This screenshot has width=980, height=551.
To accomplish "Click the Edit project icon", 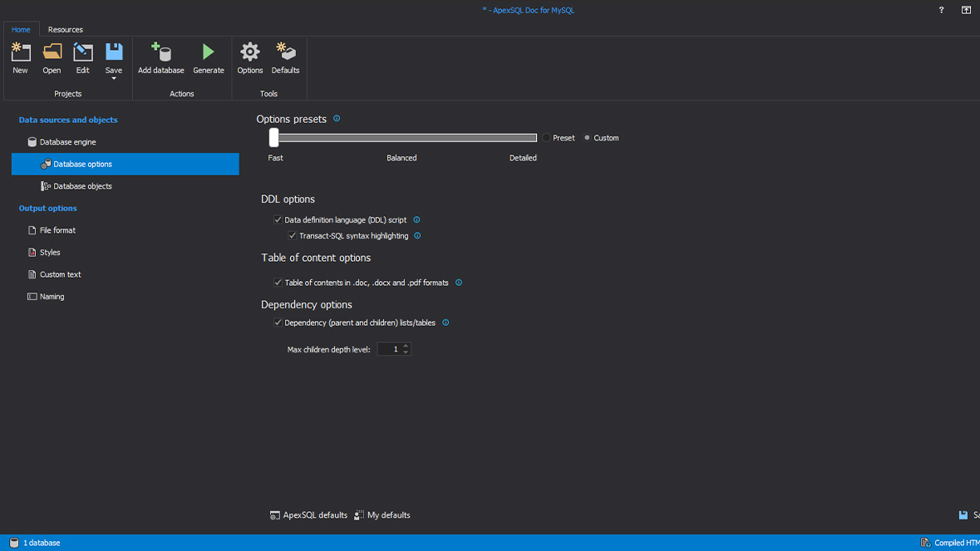I will point(82,53).
